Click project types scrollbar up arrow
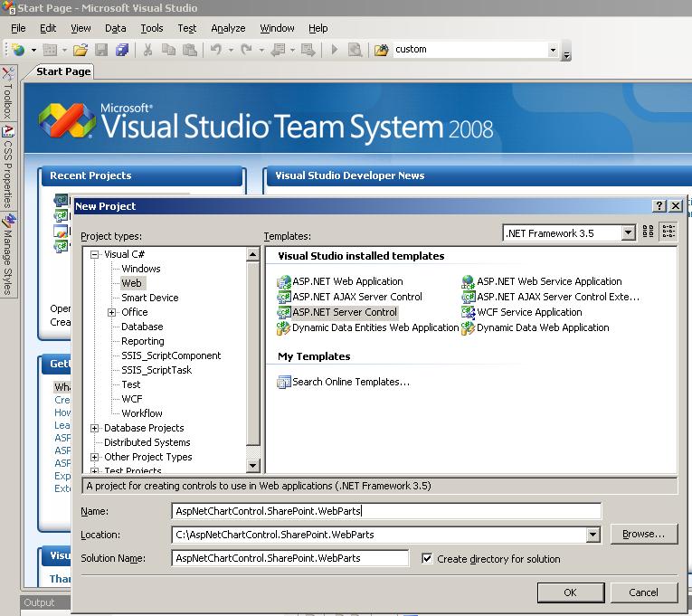This screenshot has height=616, width=692. click(253, 254)
